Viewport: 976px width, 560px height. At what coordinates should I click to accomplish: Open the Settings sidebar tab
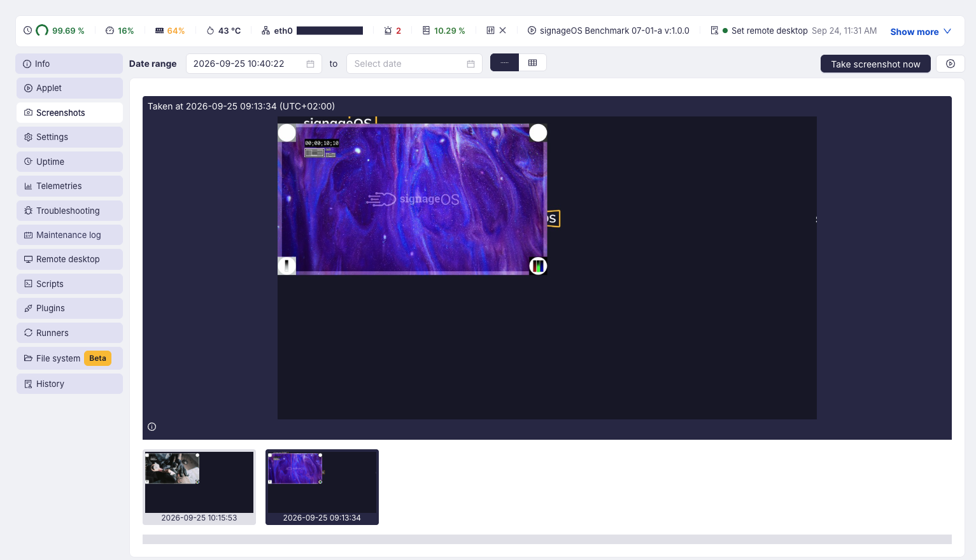(69, 137)
